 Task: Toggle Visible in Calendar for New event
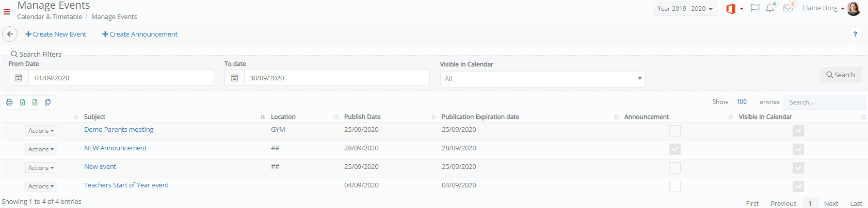click(x=798, y=168)
